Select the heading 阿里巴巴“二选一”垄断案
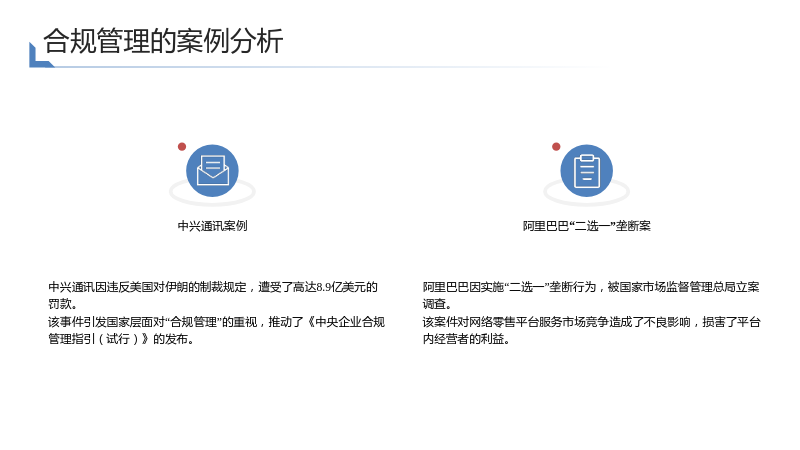800x450 pixels. coord(587,226)
